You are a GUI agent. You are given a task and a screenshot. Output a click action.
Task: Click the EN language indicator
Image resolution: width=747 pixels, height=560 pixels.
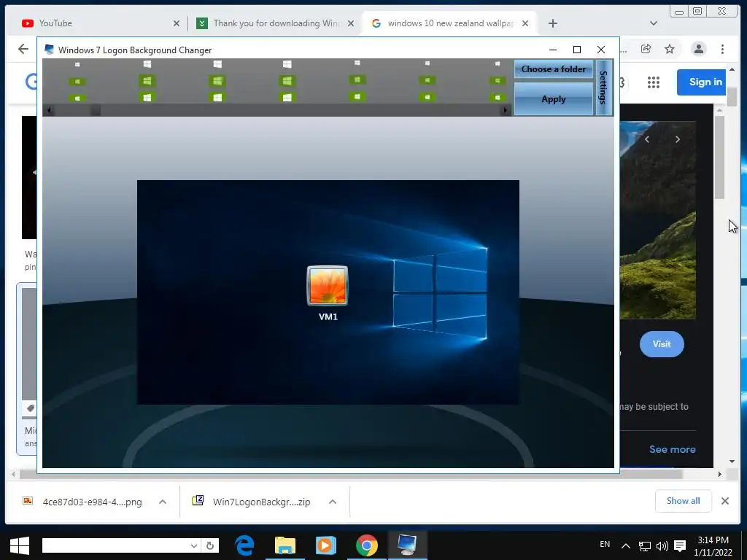coord(605,544)
